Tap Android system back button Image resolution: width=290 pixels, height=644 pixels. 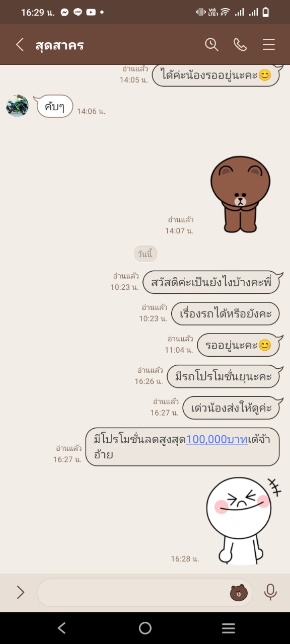[61, 628]
